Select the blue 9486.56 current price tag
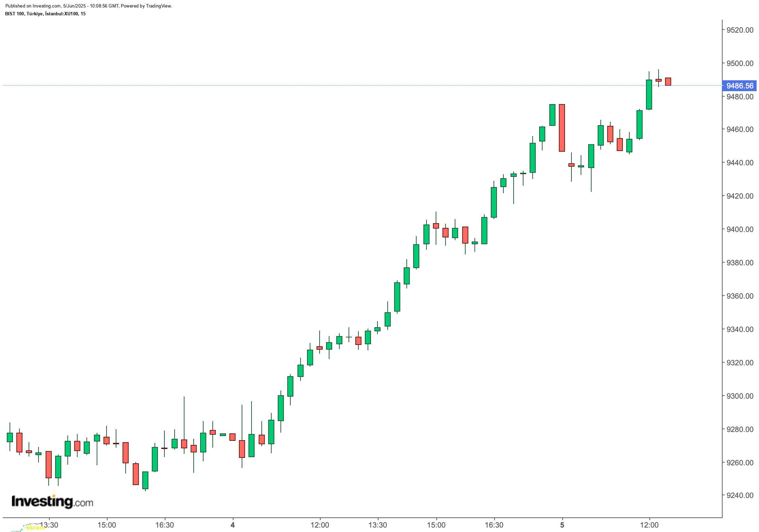The image size is (759, 532). 740,86
